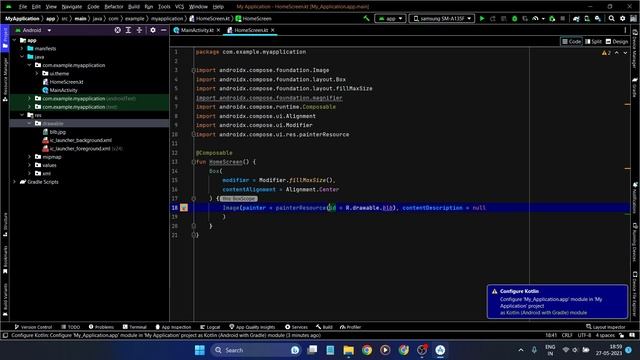Viewport: 640px width, 360px height.
Task: Open the Problems tool window
Action: [101, 327]
